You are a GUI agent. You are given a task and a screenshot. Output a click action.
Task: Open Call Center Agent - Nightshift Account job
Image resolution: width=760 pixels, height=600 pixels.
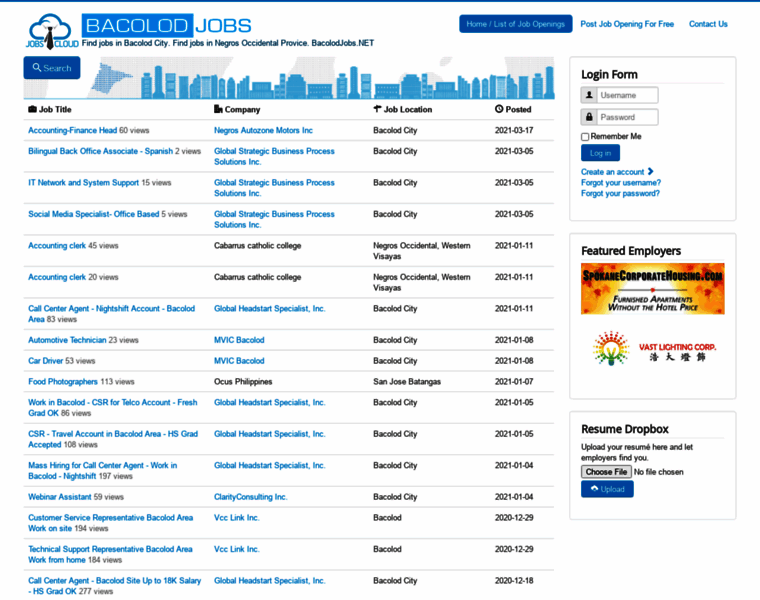(111, 314)
